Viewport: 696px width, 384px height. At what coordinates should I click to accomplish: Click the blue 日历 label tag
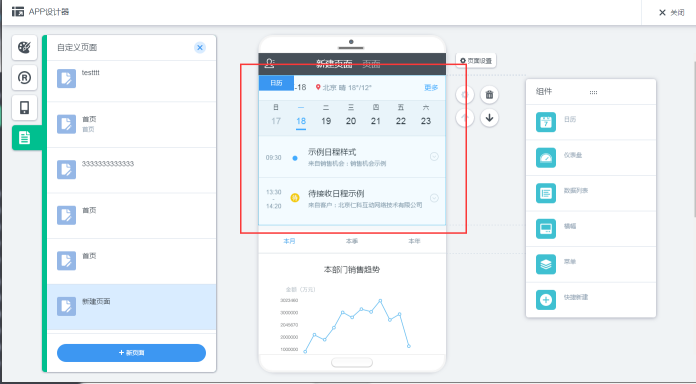tap(276, 83)
